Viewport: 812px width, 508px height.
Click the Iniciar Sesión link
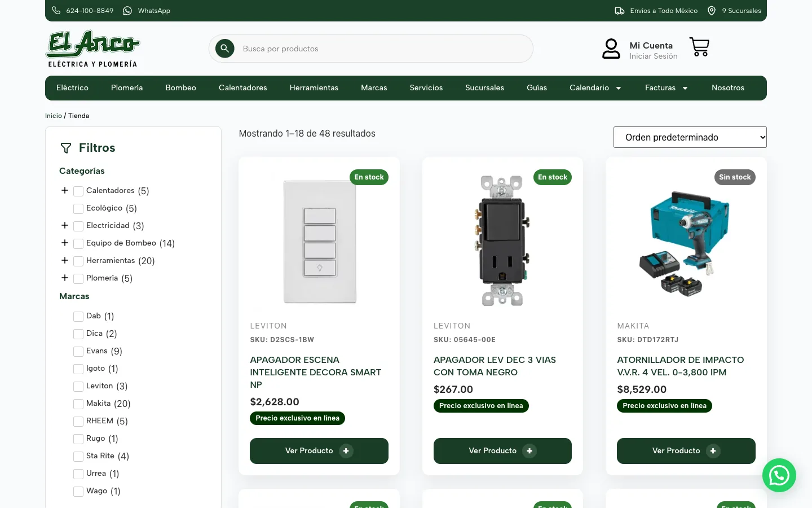point(654,56)
